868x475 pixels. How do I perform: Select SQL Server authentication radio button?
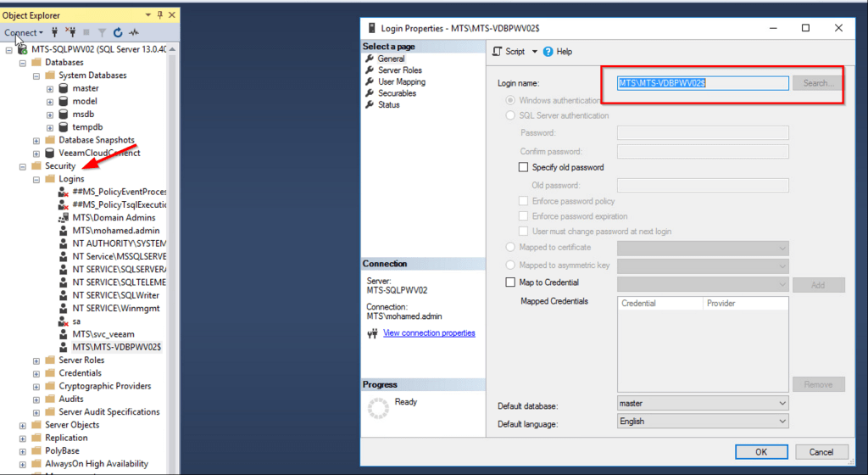pos(510,115)
